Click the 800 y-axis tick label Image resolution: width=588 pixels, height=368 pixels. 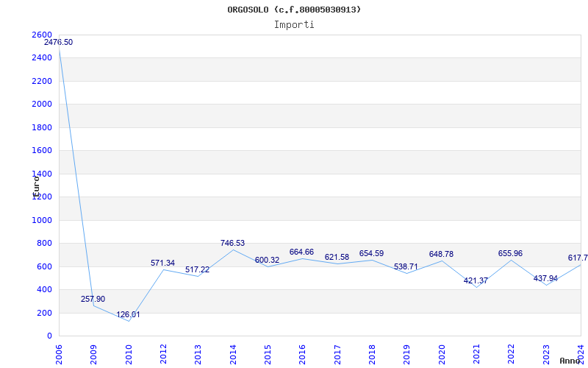[x=44, y=244]
